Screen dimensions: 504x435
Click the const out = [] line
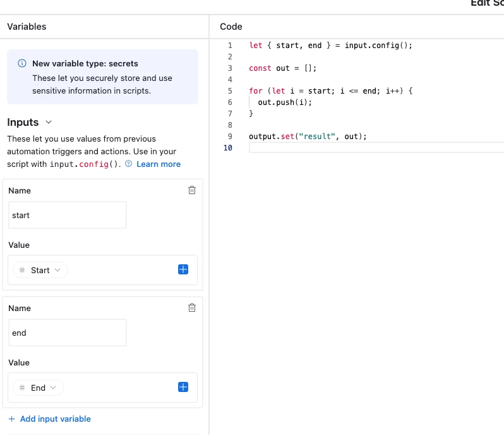[x=282, y=68]
